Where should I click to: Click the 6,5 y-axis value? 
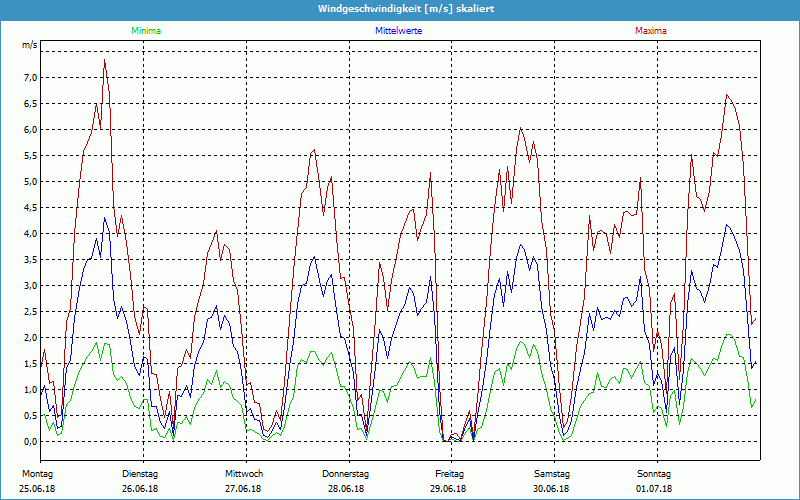(30, 104)
